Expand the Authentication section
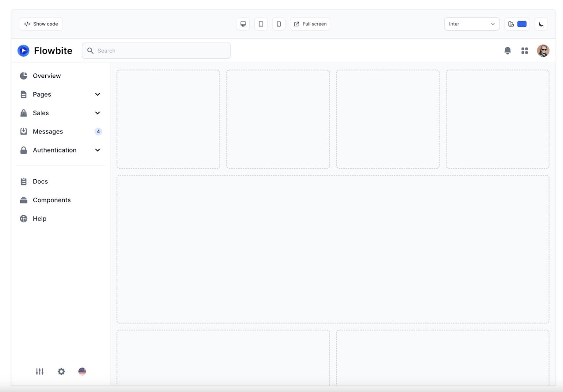563x392 pixels. click(x=97, y=150)
